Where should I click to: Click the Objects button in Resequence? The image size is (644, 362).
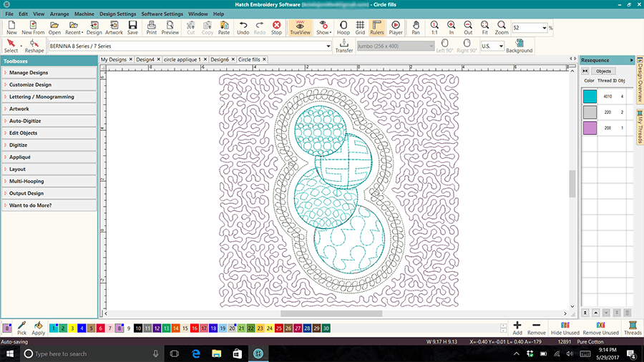[x=603, y=71]
